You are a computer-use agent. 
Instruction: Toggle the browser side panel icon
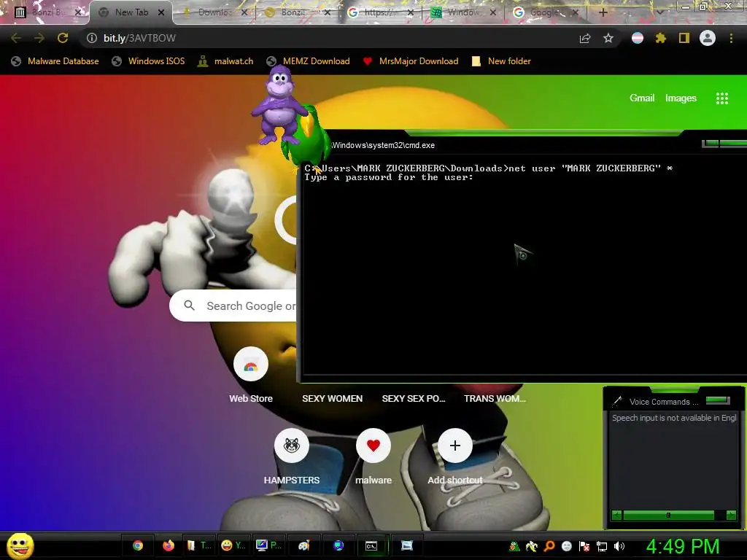click(684, 38)
